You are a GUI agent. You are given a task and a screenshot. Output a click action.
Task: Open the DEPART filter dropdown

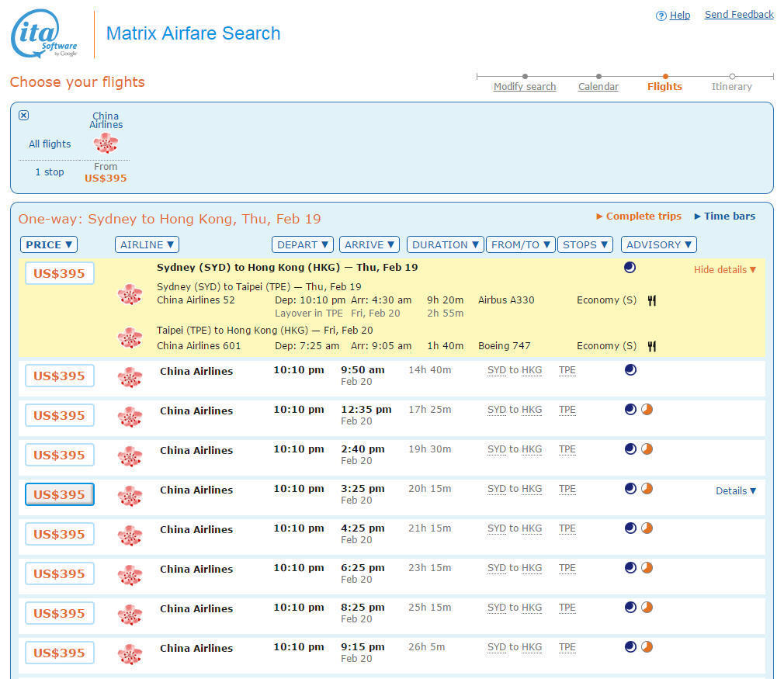pos(303,244)
